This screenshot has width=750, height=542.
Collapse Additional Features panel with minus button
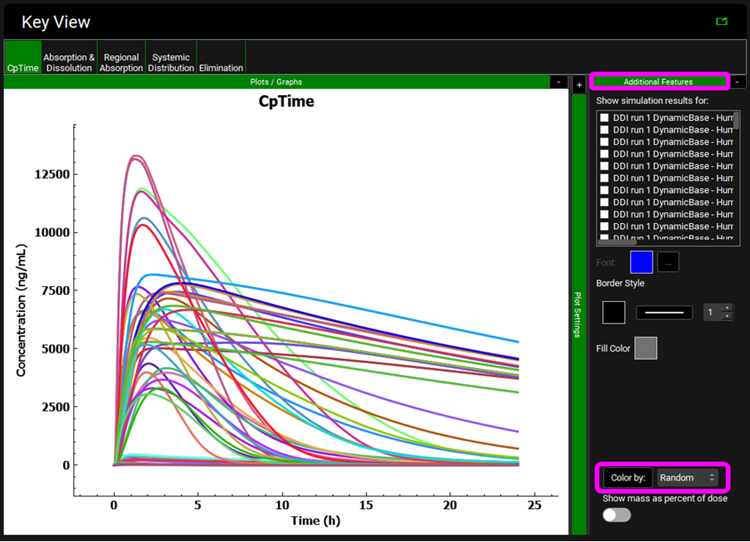click(x=737, y=82)
